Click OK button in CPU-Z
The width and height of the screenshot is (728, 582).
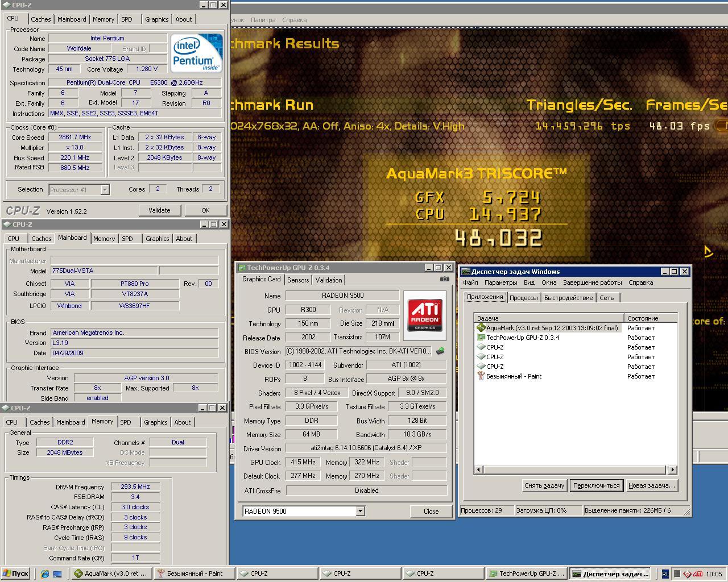click(x=205, y=210)
